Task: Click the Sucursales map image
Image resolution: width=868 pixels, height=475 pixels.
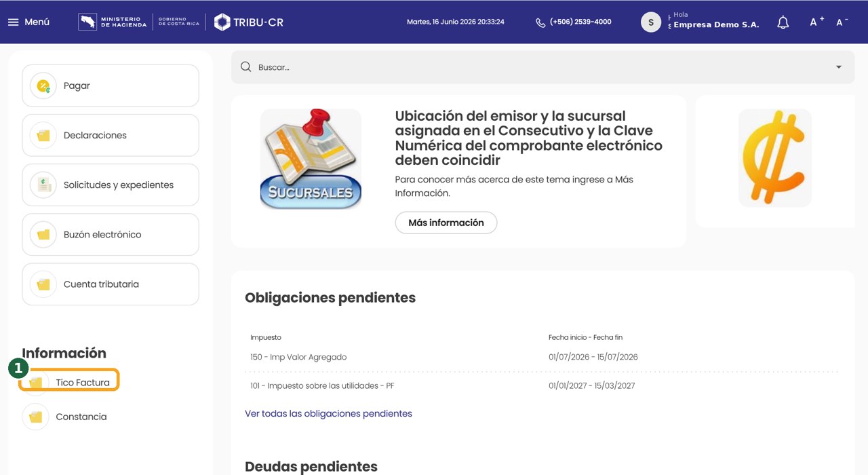Action: (x=311, y=159)
